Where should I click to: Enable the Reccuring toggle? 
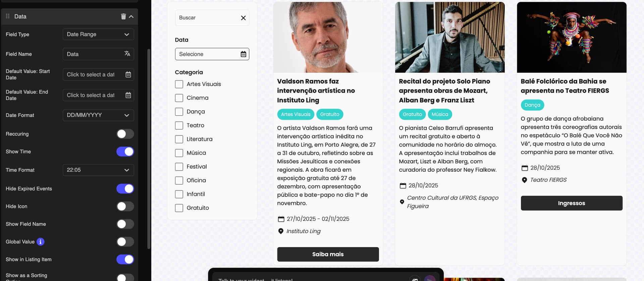click(x=125, y=134)
